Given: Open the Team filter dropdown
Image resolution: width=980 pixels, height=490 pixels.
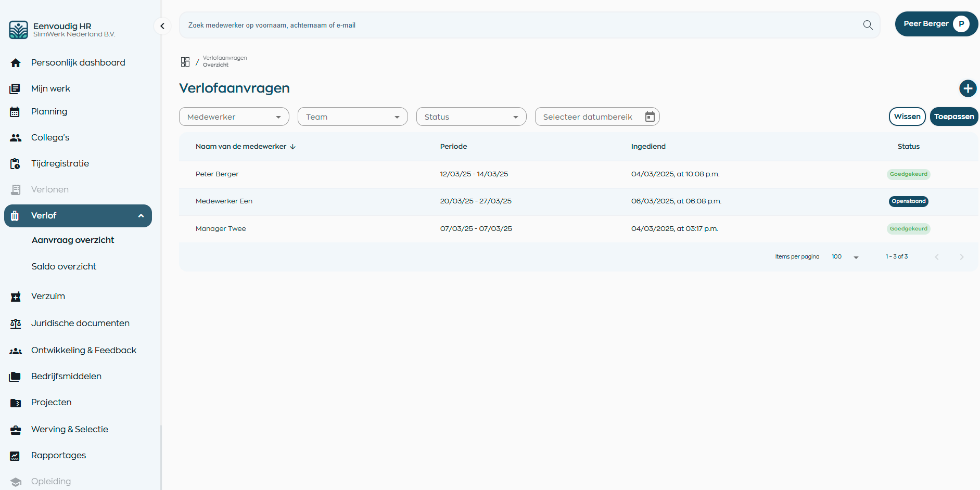Looking at the screenshot, I should [352, 117].
